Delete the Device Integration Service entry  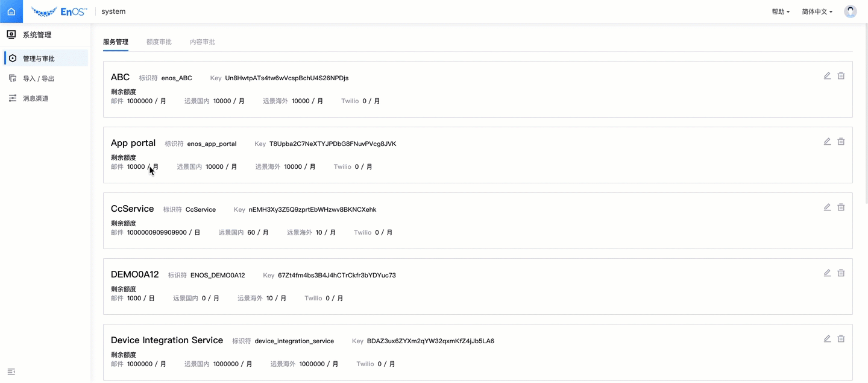pos(841,339)
